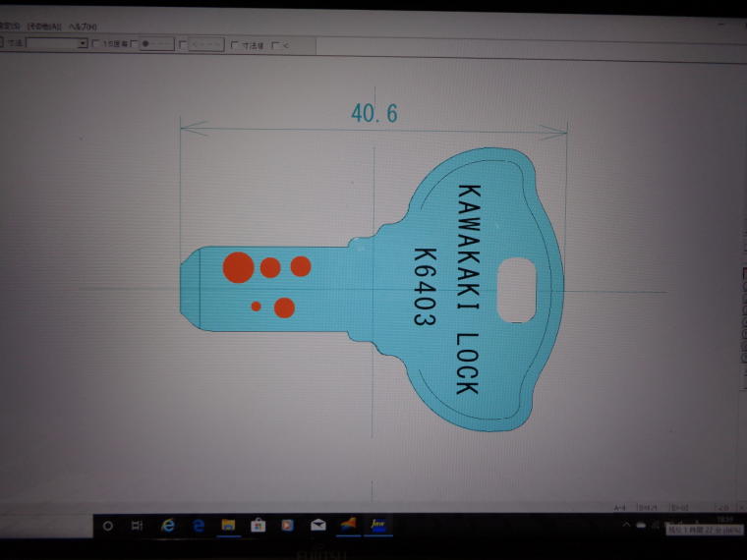Select the smallest orange dot on key blade

pos(256,307)
